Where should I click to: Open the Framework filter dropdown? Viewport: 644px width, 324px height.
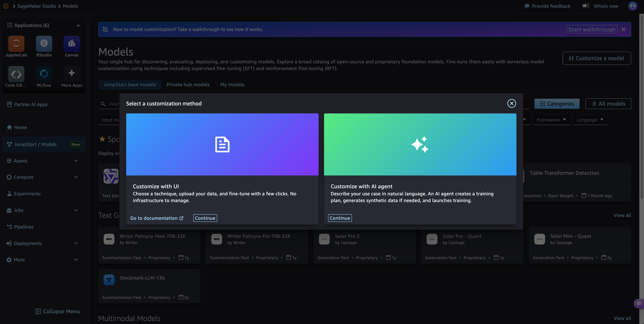pos(552,120)
